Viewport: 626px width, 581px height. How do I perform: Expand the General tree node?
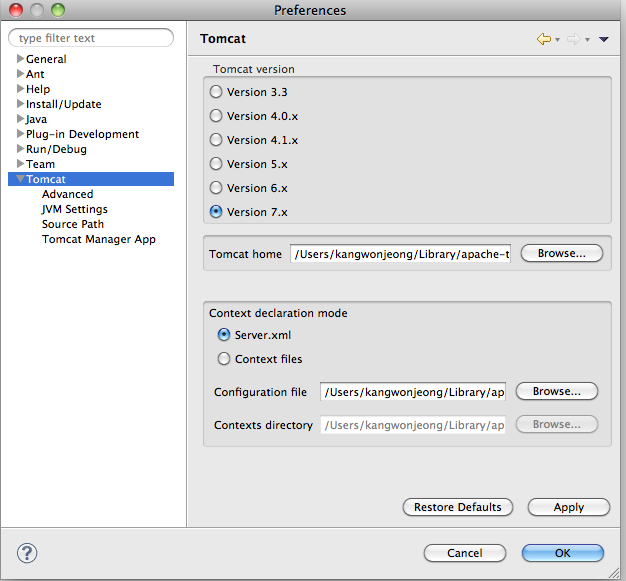[20, 59]
